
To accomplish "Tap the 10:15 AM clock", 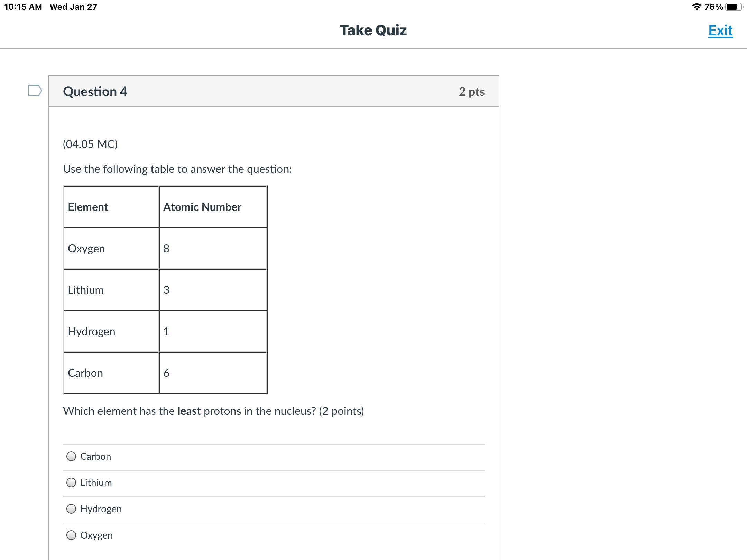I will pyautogui.click(x=23, y=7).
